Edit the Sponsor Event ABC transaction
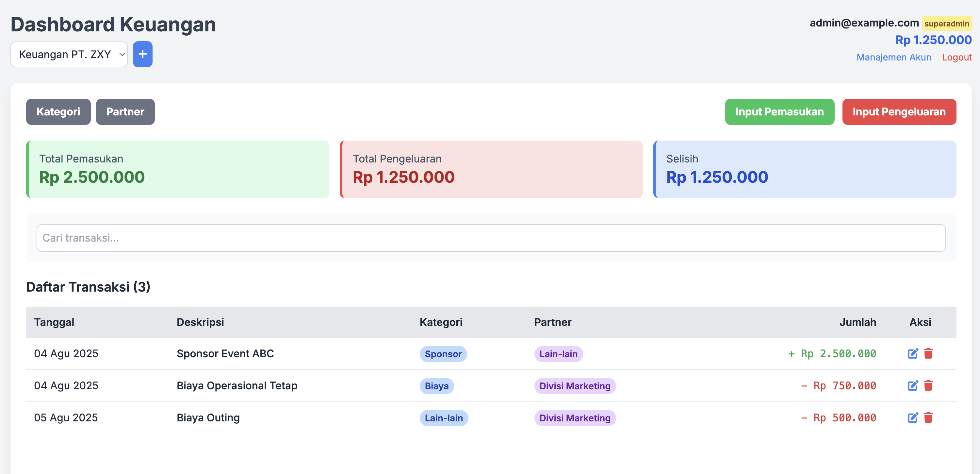The height and width of the screenshot is (474, 980). tap(913, 354)
